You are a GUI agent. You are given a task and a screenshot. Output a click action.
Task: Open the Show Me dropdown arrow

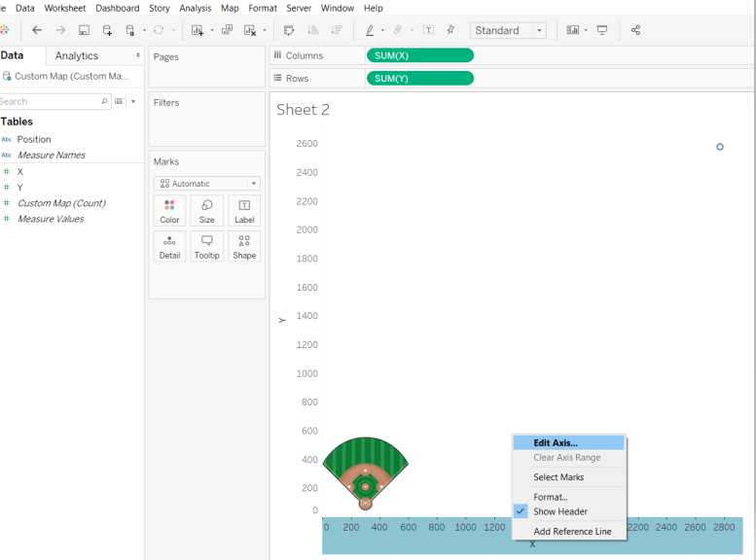coord(586,30)
